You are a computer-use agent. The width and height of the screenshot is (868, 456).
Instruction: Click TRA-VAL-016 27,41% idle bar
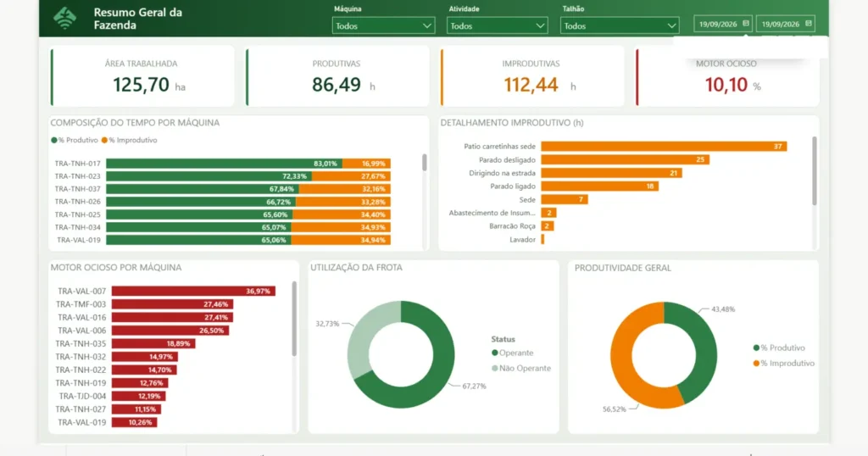(172, 317)
